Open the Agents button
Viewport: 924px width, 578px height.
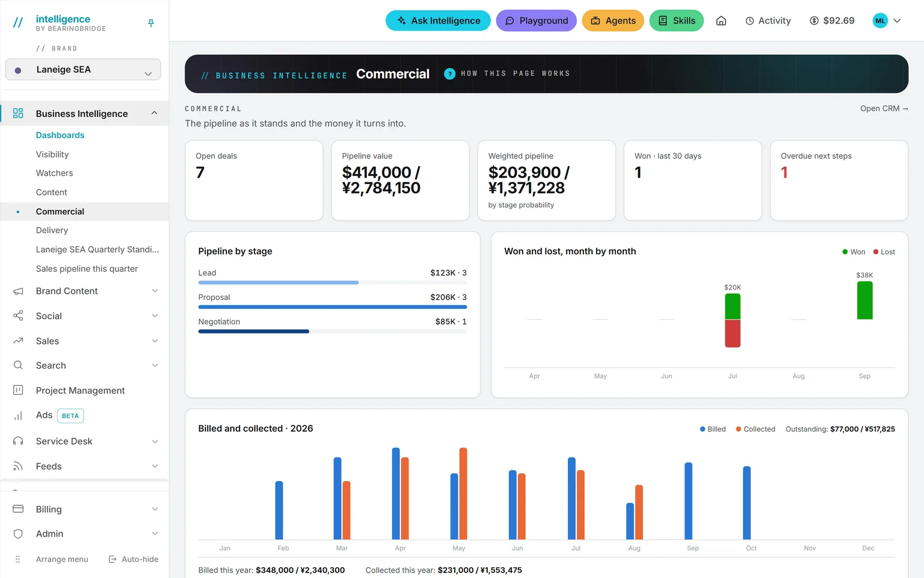(x=613, y=20)
